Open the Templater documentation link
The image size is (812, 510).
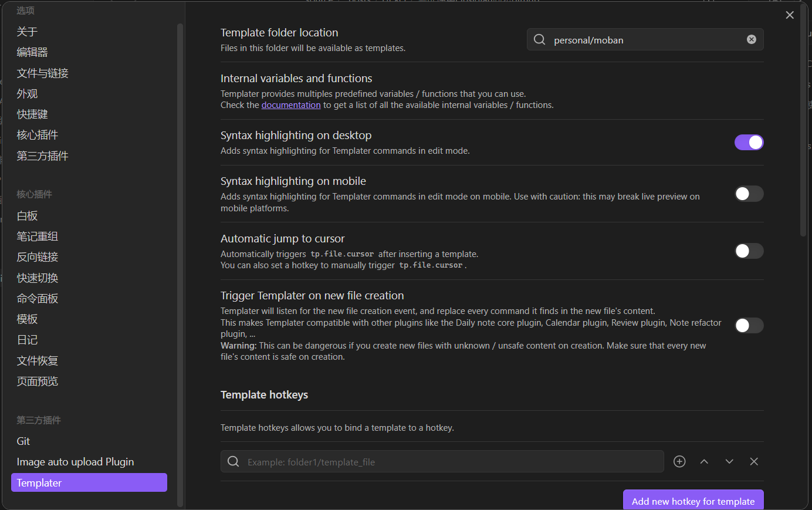pyautogui.click(x=291, y=105)
